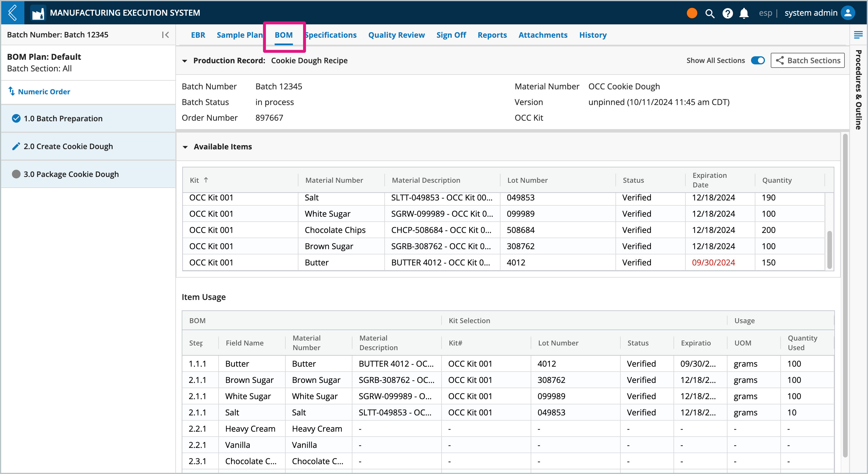Click the main page vertical scrollbar
The image size is (868, 474).
(845, 296)
